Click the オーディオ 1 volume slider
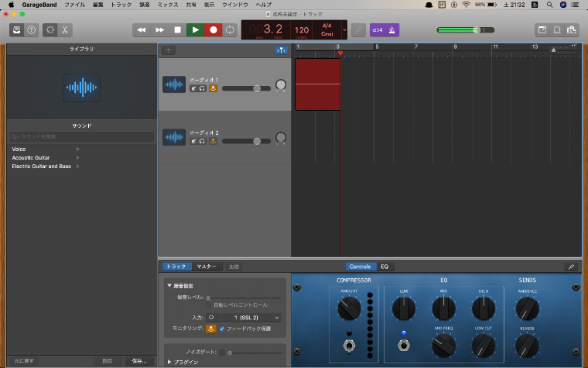 [x=246, y=88]
